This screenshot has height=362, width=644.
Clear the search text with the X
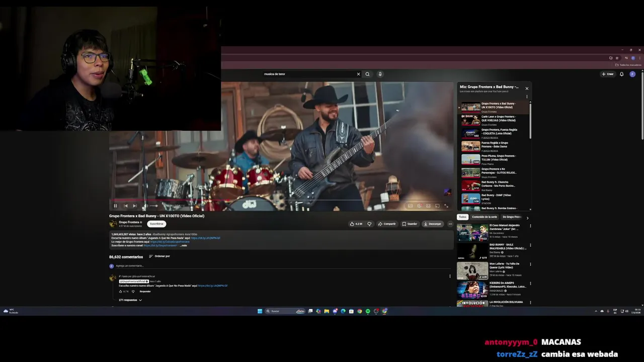point(358,74)
